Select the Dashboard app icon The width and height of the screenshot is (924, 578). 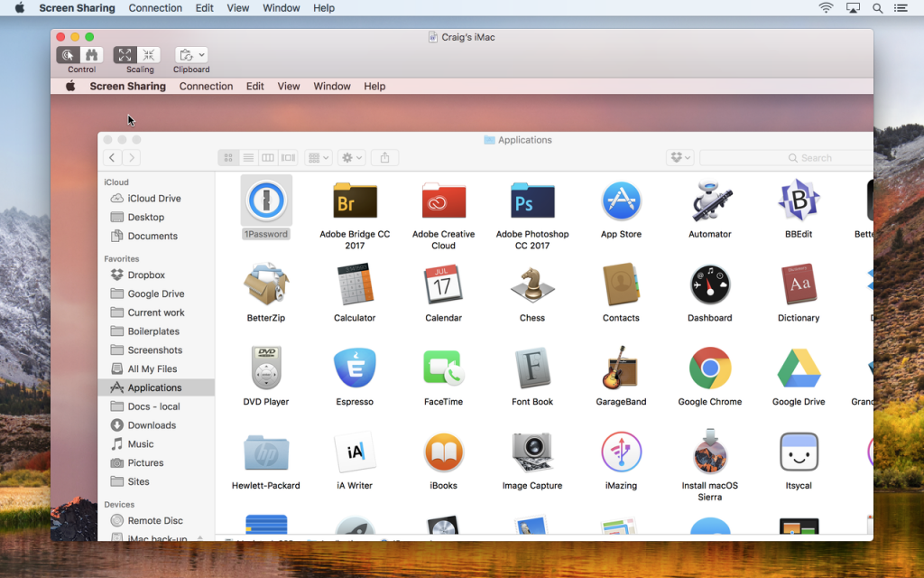(x=710, y=284)
